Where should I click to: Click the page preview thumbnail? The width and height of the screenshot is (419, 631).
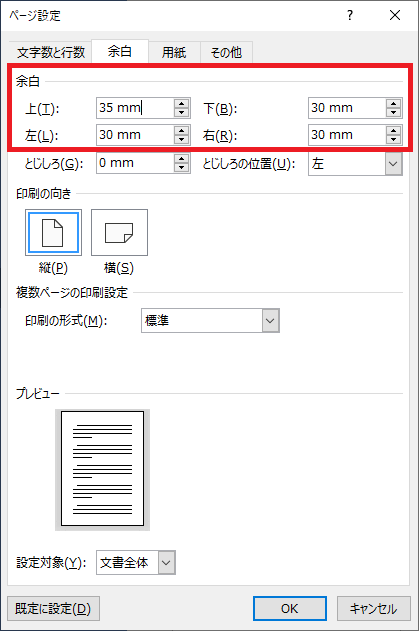[x=102, y=469]
